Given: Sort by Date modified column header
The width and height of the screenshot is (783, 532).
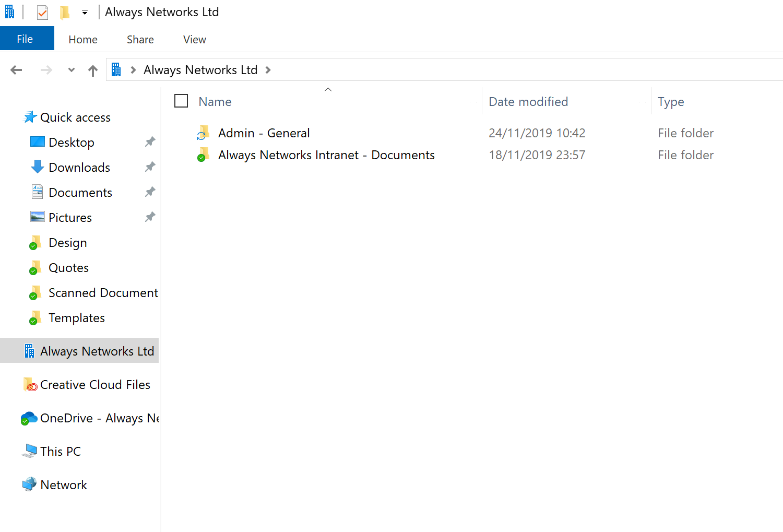Looking at the screenshot, I should [528, 102].
